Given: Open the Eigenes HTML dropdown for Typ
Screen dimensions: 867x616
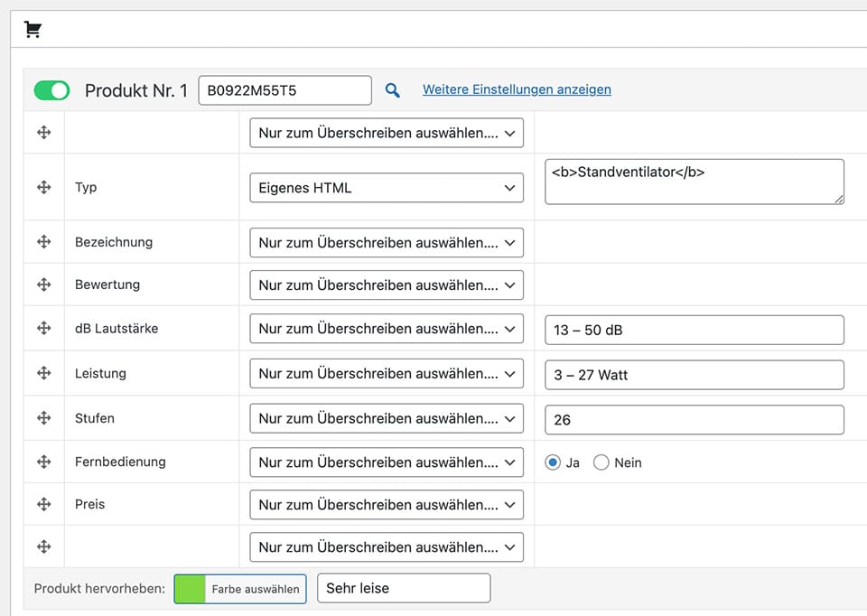Looking at the screenshot, I should click(386, 188).
